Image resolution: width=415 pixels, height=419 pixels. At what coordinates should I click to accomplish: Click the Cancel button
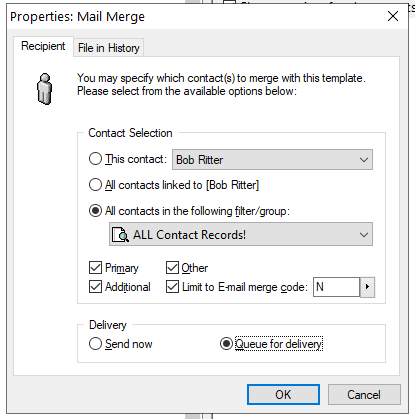[364, 395]
